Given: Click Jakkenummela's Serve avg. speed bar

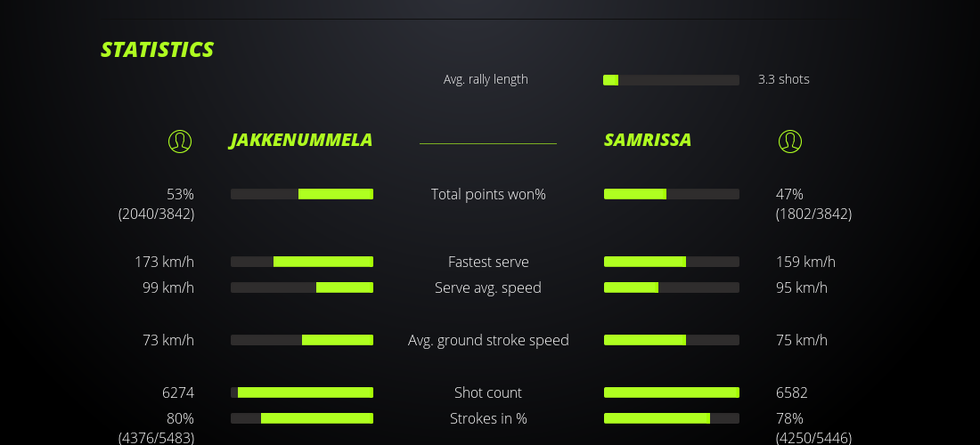Looking at the screenshot, I should coord(302,287).
